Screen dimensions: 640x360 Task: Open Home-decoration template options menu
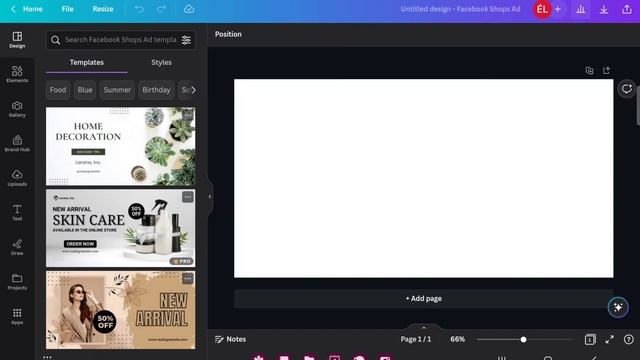coord(187,115)
